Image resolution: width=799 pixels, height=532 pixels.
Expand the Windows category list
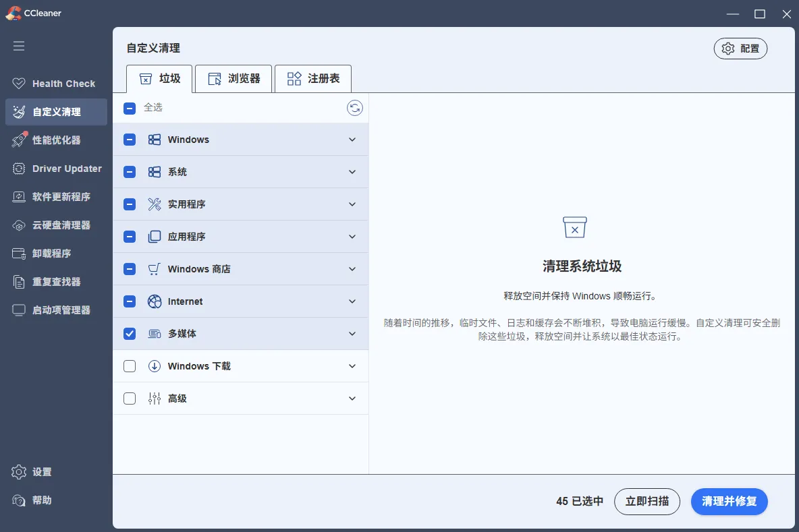tap(352, 140)
